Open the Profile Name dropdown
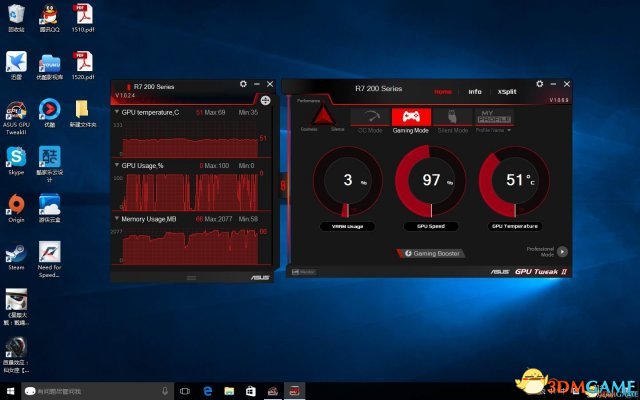 click(x=493, y=131)
